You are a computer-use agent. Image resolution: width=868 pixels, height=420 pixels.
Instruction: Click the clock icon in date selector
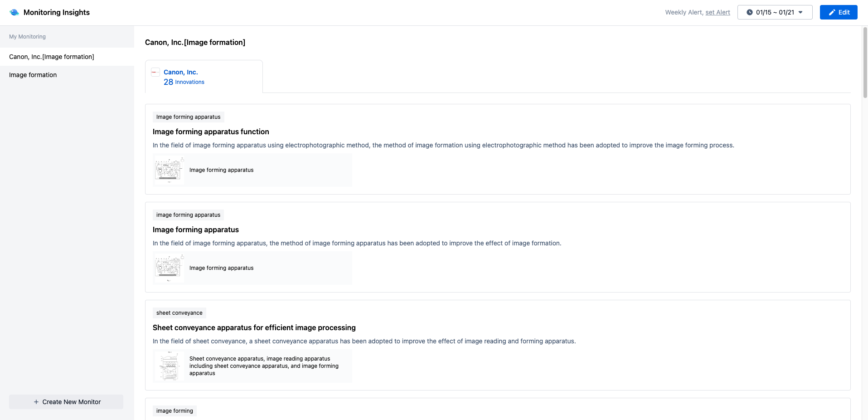pyautogui.click(x=750, y=12)
